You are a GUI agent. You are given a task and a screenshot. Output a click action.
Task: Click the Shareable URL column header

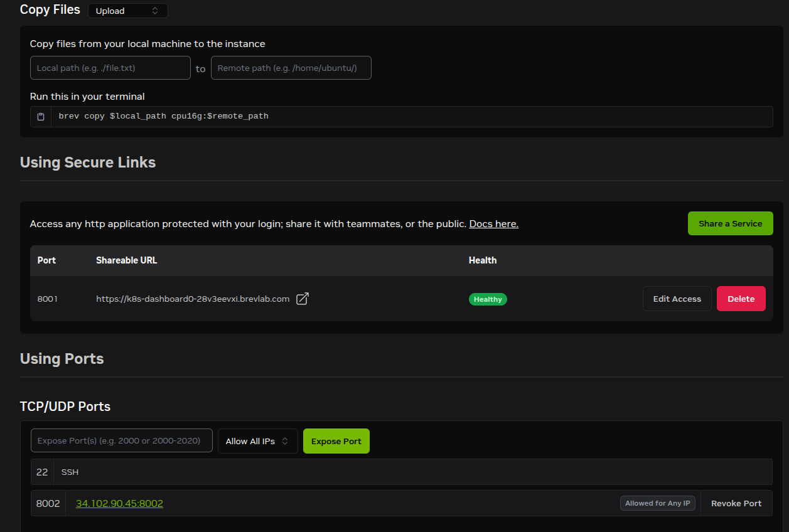point(126,260)
